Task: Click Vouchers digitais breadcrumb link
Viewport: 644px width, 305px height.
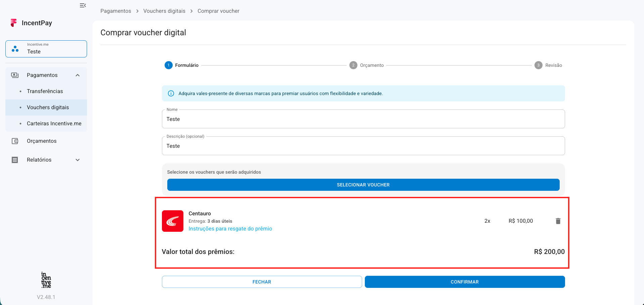Action: 164,11
